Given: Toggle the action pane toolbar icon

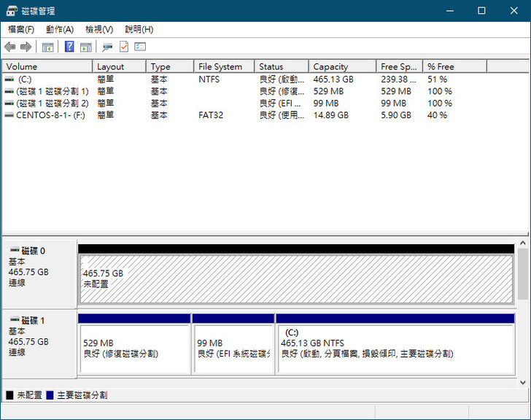Looking at the screenshot, I should pyautogui.click(x=86, y=47).
